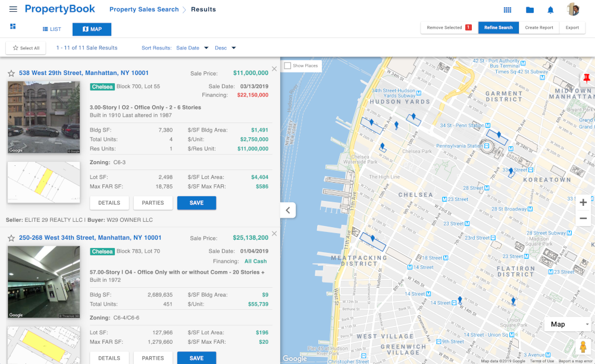The height and width of the screenshot is (364, 595).
Task: Open the folder icon in header
Action: point(530,10)
